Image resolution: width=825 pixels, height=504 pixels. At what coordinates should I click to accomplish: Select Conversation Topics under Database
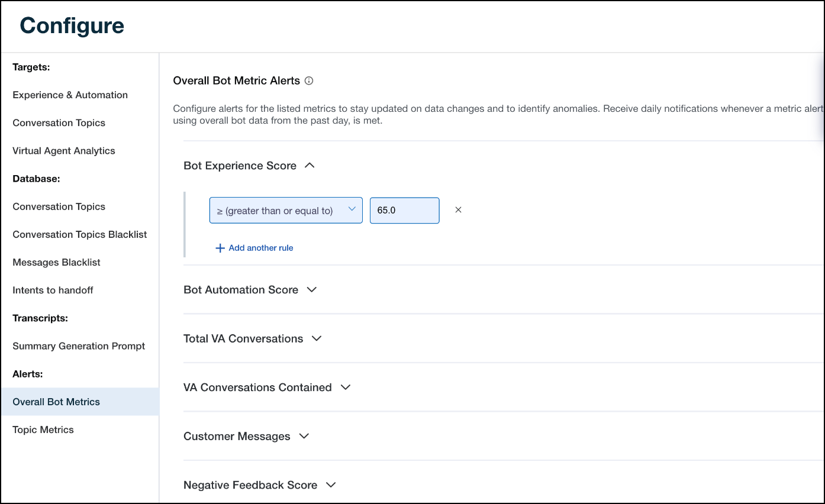pyautogui.click(x=59, y=206)
